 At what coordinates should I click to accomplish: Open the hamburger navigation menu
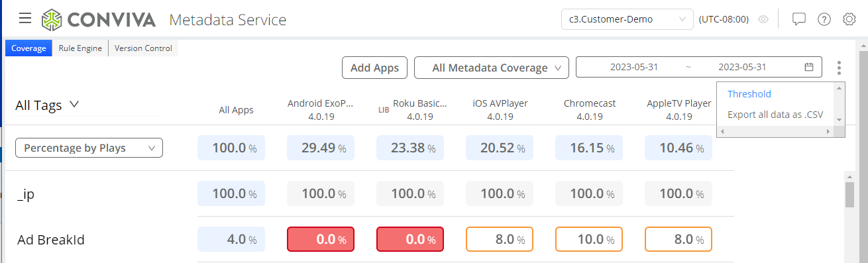pyautogui.click(x=25, y=18)
